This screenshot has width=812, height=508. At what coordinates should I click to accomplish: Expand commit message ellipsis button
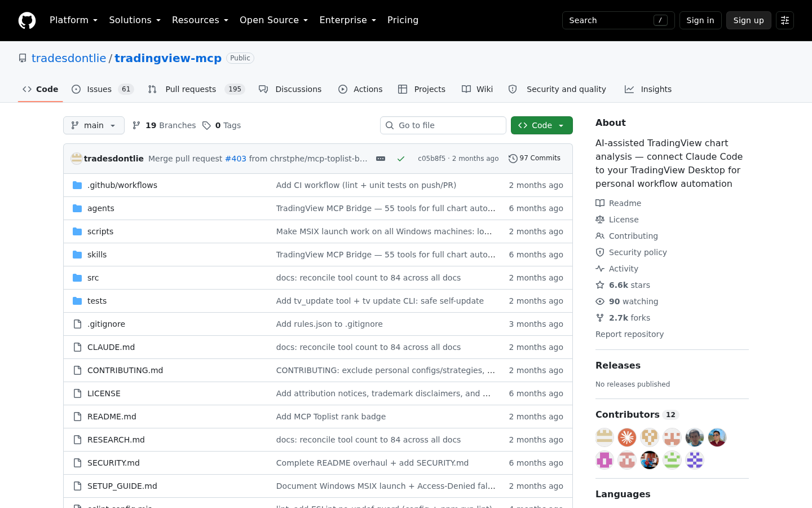click(381, 159)
